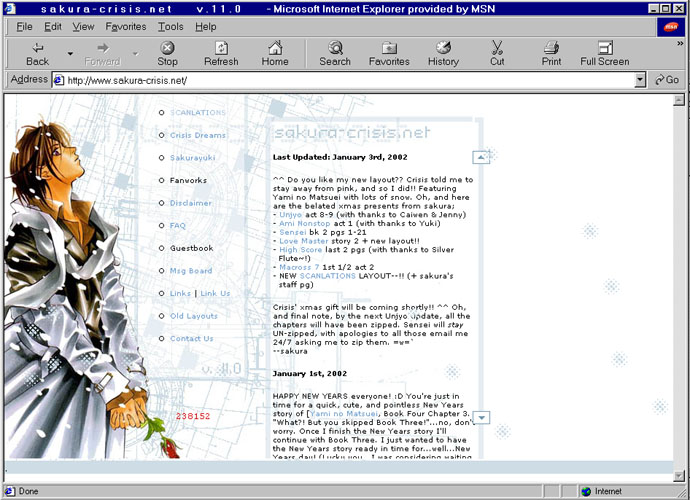Open the Guestbook link
The height and width of the screenshot is (500, 690).
pyautogui.click(x=191, y=248)
